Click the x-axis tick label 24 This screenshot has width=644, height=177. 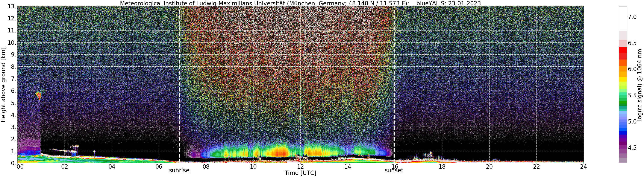pos(583,166)
